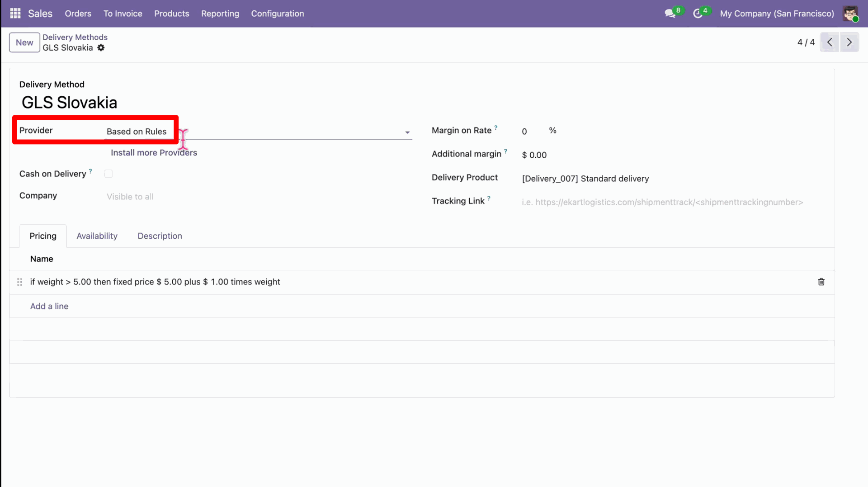Edit the delivery method name GLS Slovakia
The height and width of the screenshot is (487, 868).
pyautogui.click(x=69, y=103)
